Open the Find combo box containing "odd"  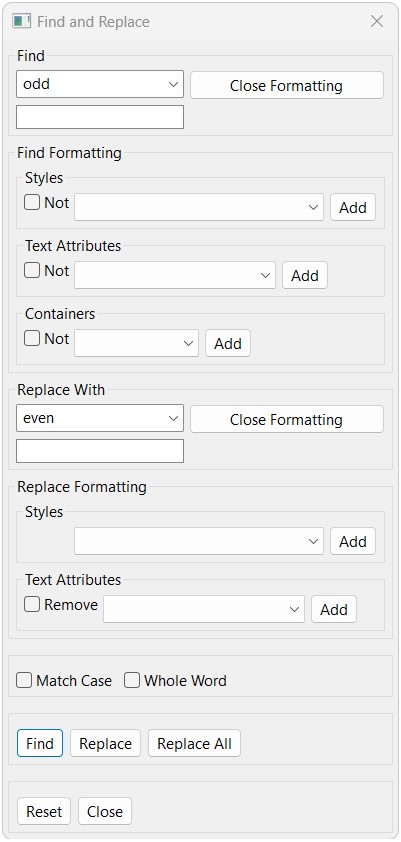(100, 84)
